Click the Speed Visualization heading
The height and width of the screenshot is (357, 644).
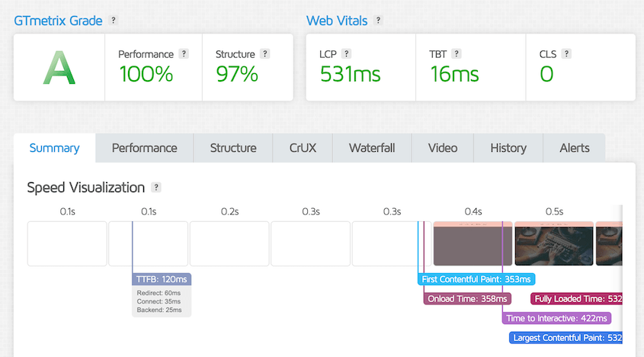[x=86, y=188]
